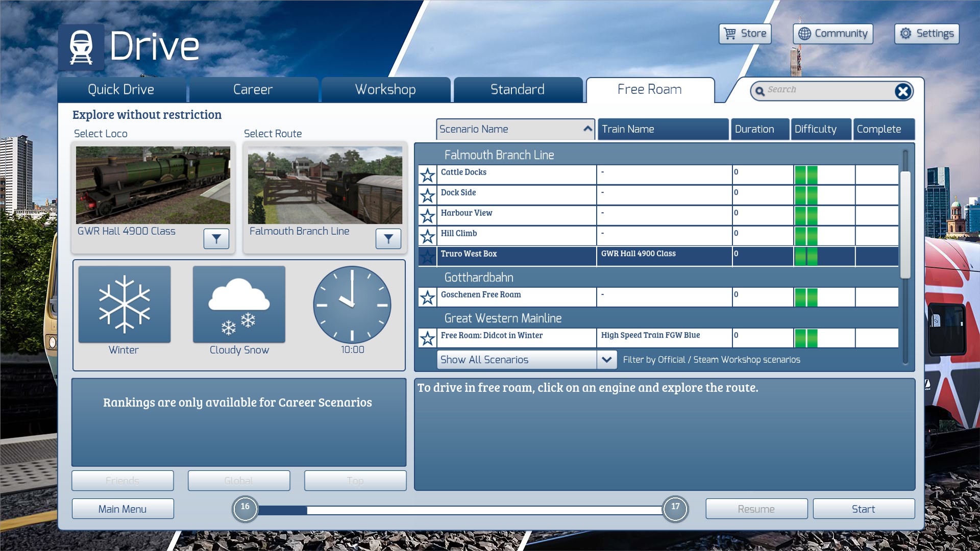Return to Main Menu
The width and height of the screenshot is (980, 551).
(122, 509)
